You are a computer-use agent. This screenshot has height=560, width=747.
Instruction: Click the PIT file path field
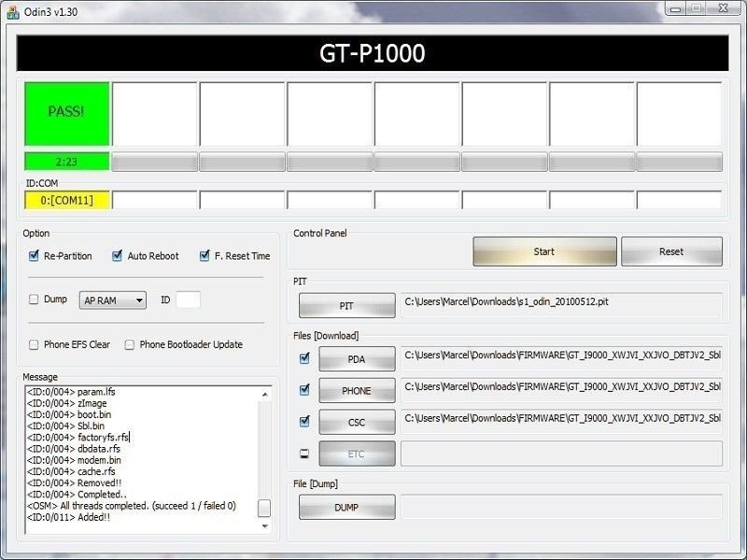(561, 305)
